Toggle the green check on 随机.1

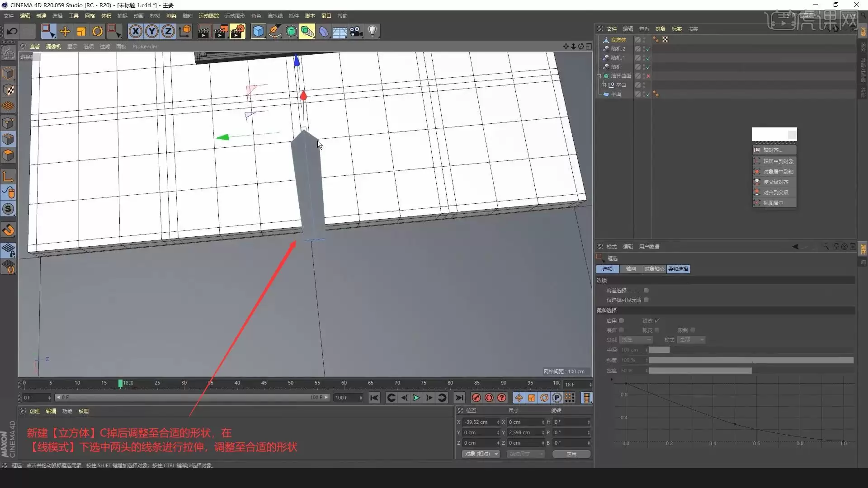click(x=648, y=58)
